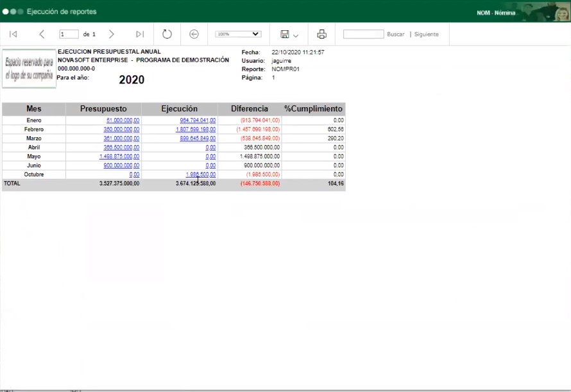The height and width of the screenshot is (392, 571).
Task: Click total compliance 104,16
Action: [x=336, y=183]
